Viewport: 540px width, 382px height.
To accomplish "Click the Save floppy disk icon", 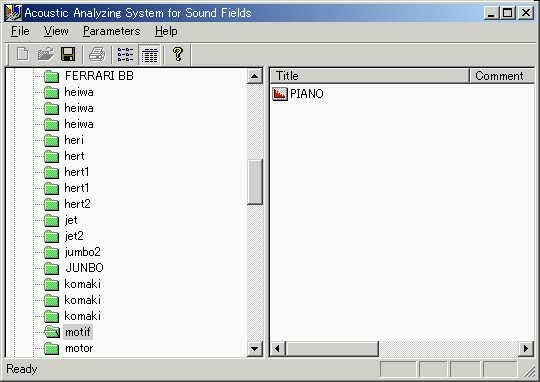I will pos(68,54).
